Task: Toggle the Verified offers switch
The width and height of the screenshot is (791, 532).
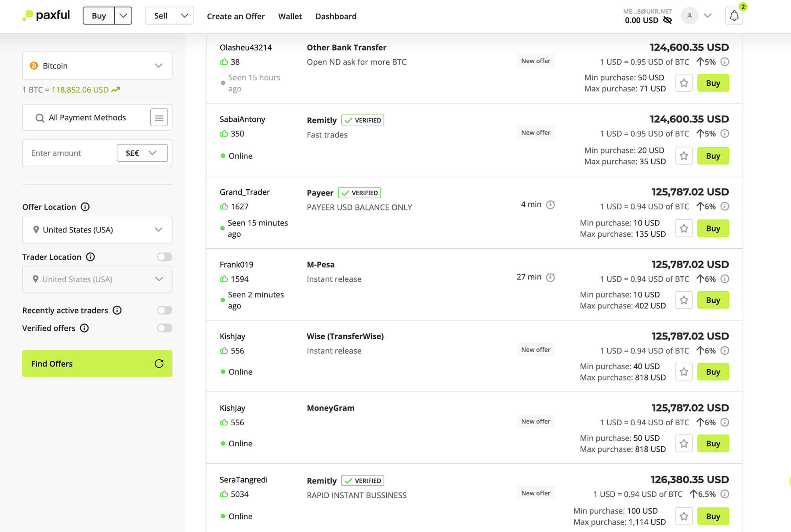Action: (x=164, y=328)
